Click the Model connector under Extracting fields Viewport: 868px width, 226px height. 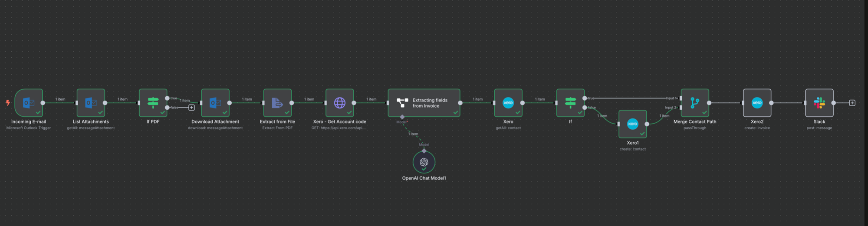(402, 117)
